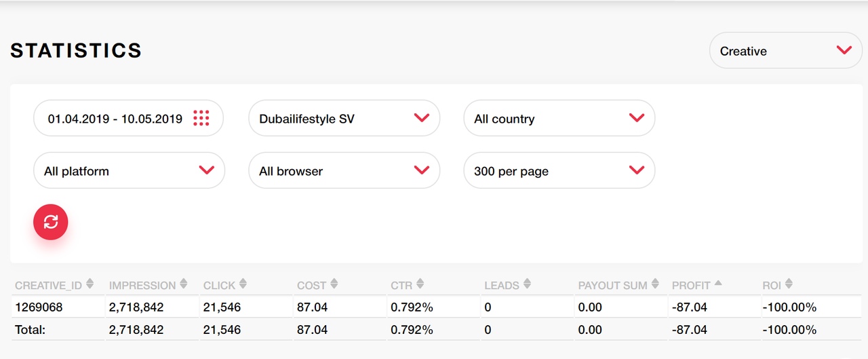This screenshot has width=868, height=359.
Task: Sort table by COST column arrows
Action: point(334,285)
